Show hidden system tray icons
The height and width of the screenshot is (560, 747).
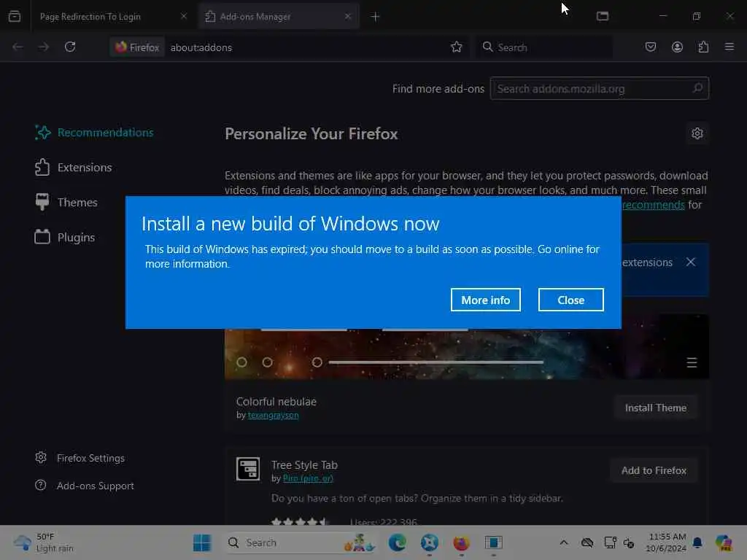tap(564, 542)
